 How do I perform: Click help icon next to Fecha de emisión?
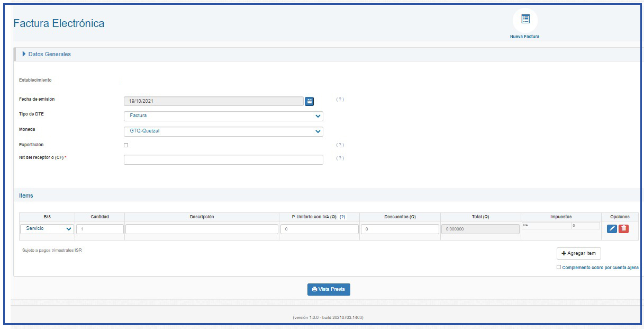340,100
